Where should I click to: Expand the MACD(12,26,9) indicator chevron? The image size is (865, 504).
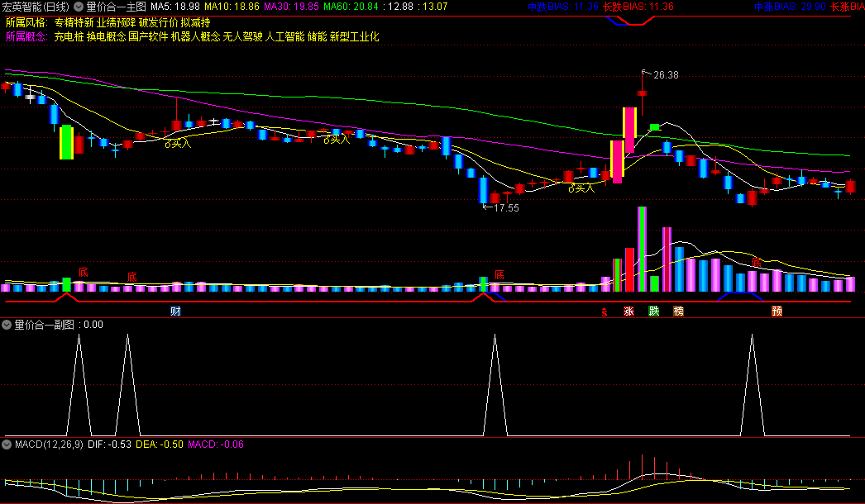click(x=7, y=445)
